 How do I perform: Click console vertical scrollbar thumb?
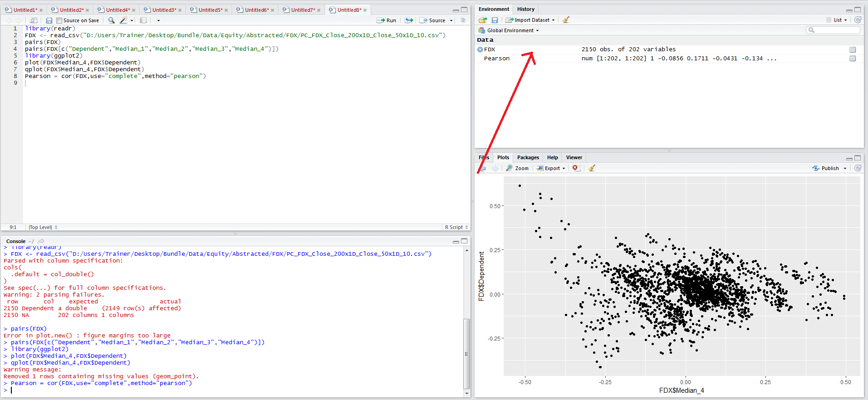[466, 354]
